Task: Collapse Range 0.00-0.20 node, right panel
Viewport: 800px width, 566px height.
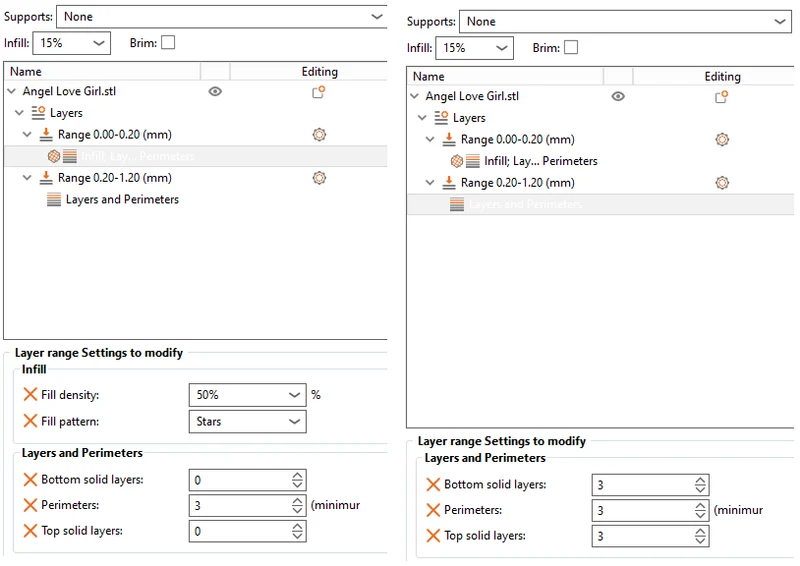Action: [430, 140]
